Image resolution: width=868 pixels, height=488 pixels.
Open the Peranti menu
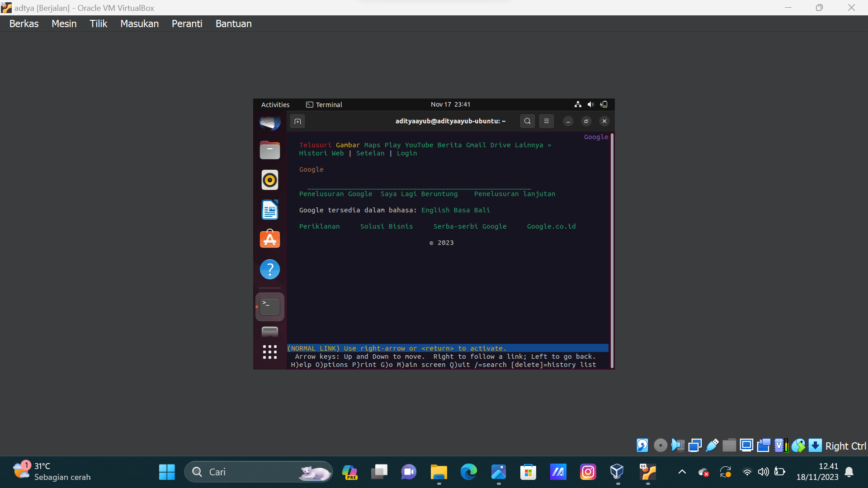[187, 23]
